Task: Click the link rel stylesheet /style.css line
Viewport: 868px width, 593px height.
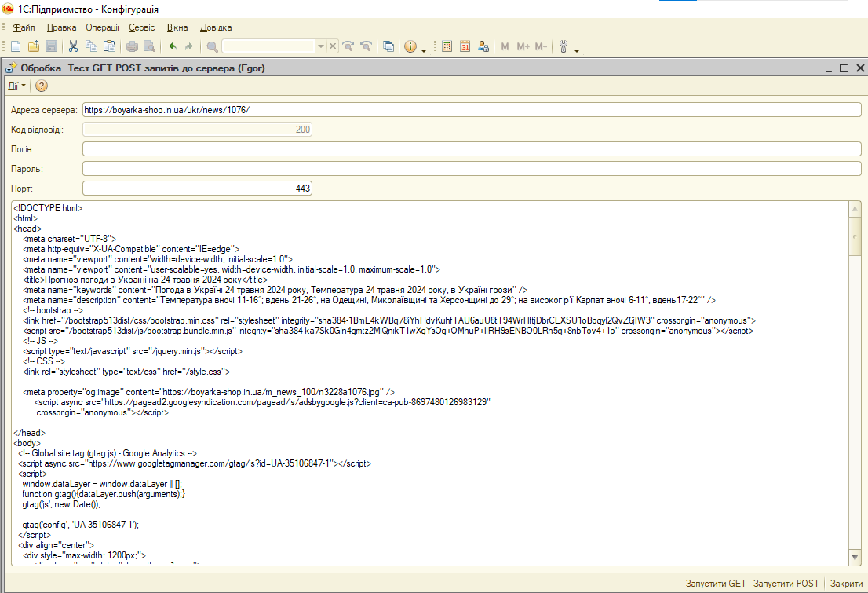Action: [126, 372]
